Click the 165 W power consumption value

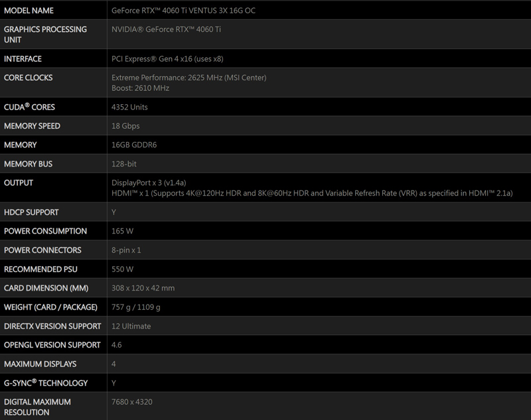click(123, 231)
